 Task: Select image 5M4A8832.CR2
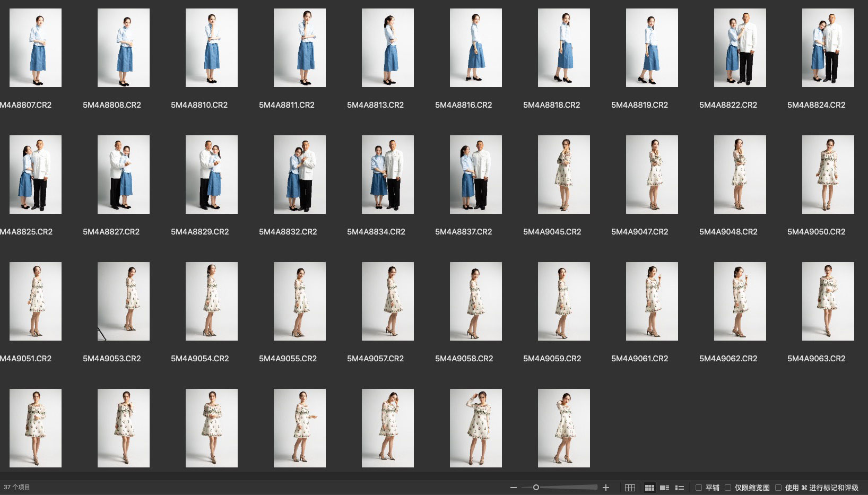coord(300,175)
